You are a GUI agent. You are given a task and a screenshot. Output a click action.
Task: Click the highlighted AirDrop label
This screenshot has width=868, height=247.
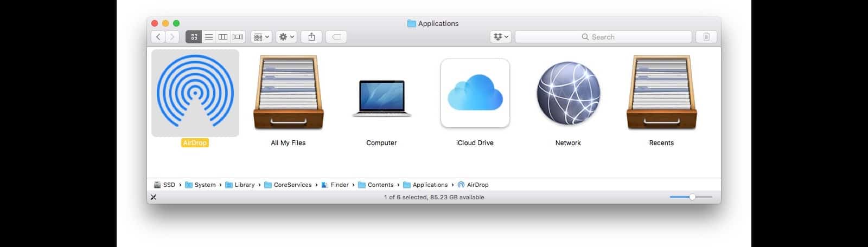(x=195, y=143)
